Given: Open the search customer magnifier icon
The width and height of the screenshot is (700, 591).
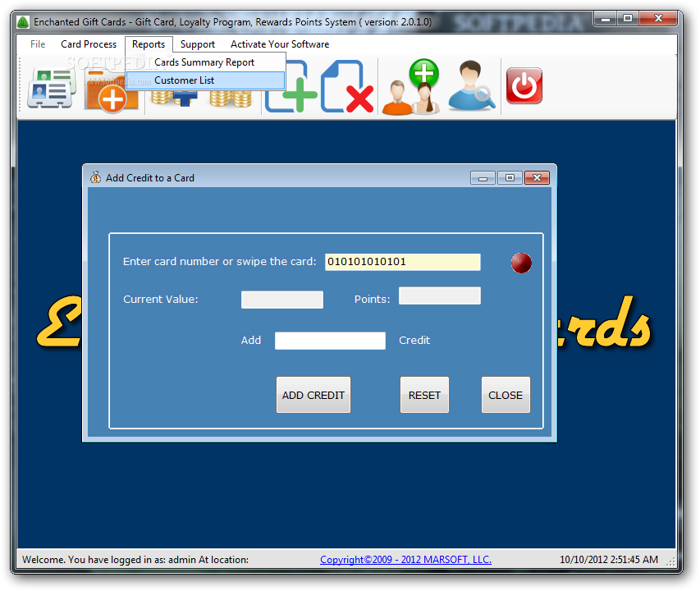Looking at the screenshot, I should (x=472, y=85).
